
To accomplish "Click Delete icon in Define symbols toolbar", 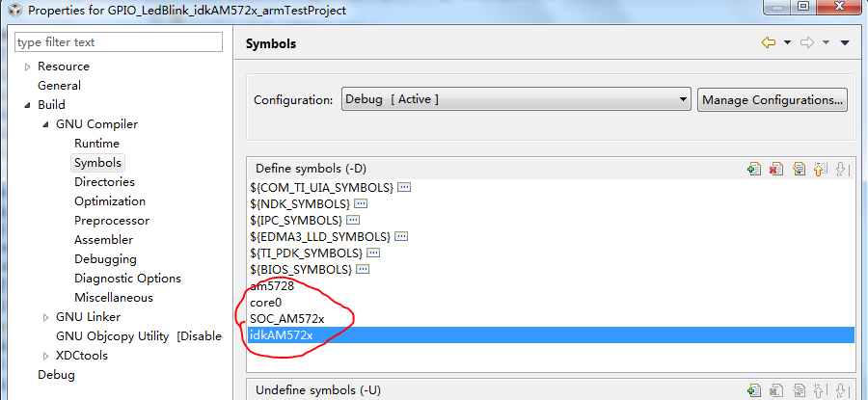I will [x=776, y=169].
